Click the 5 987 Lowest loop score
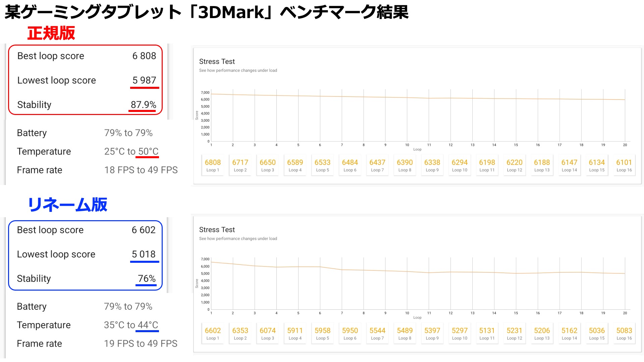Image resolution: width=644 pixels, height=362 pixels. pyautogui.click(x=144, y=80)
